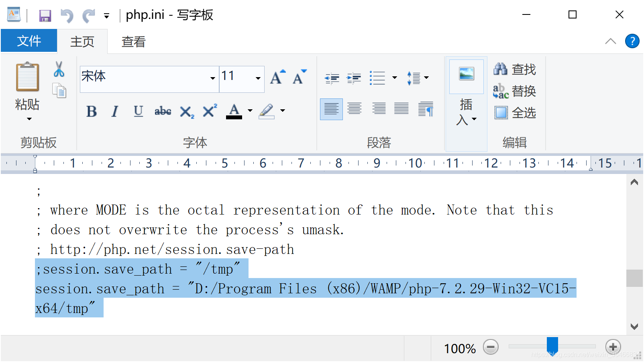Open the line spacing options

(418, 78)
